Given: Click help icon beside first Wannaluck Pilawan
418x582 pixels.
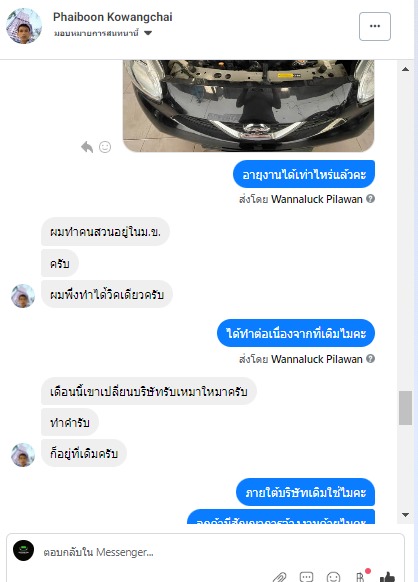Looking at the screenshot, I should tap(370, 199).
